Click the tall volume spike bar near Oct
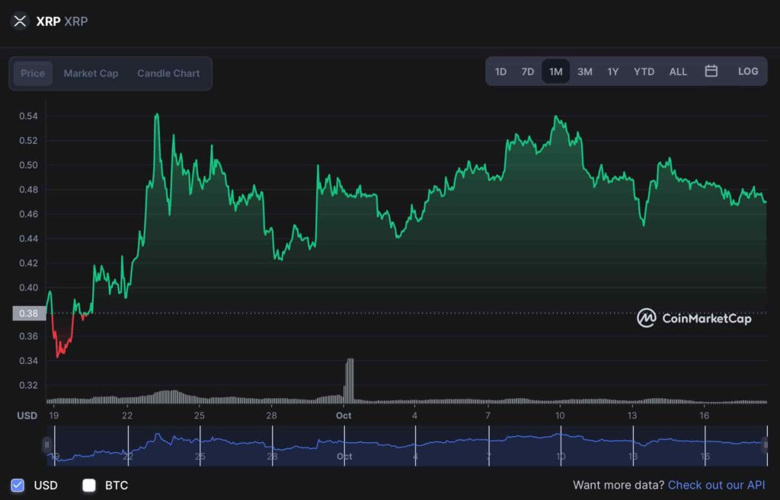780x500 pixels. point(350,380)
